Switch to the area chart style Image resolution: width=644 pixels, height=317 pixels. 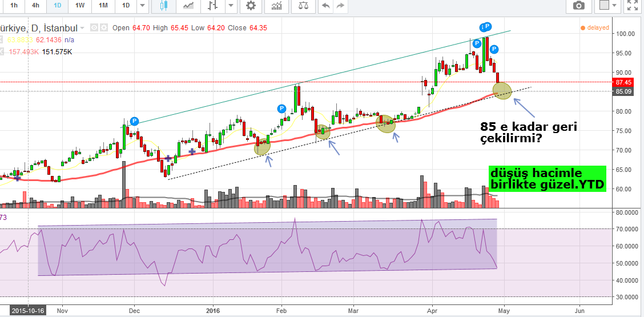pyautogui.click(x=188, y=6)
